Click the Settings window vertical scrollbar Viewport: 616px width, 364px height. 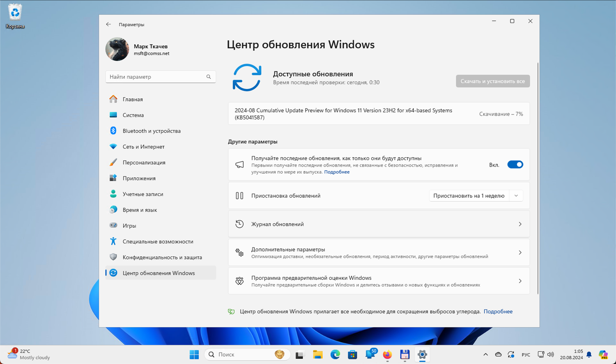[x=538, y=179]
